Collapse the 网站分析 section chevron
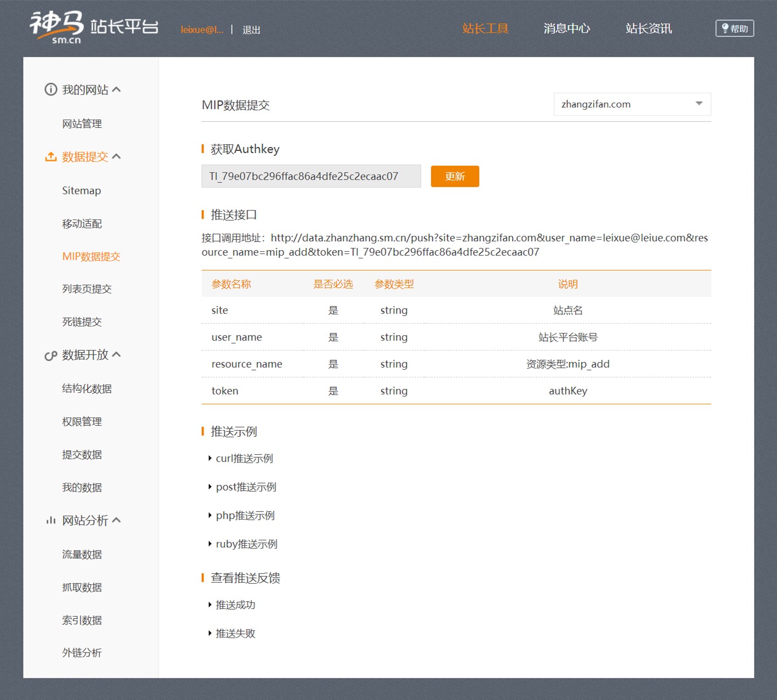The height and width of the screenshot is (700, 777). pyautogui.click(x=116, y=520)
